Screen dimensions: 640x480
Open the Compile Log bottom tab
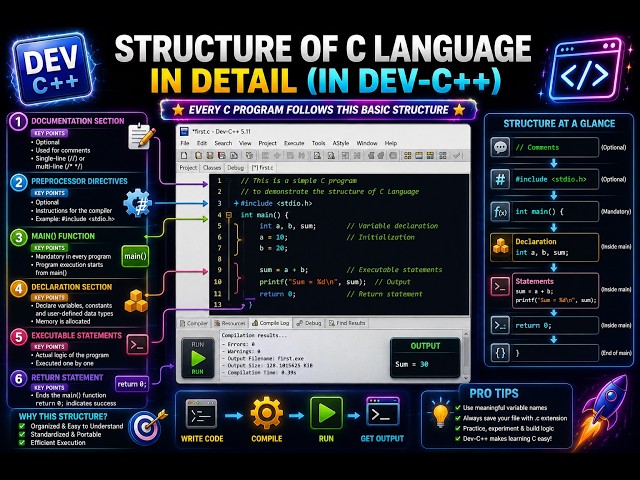(x=271, y=323)
